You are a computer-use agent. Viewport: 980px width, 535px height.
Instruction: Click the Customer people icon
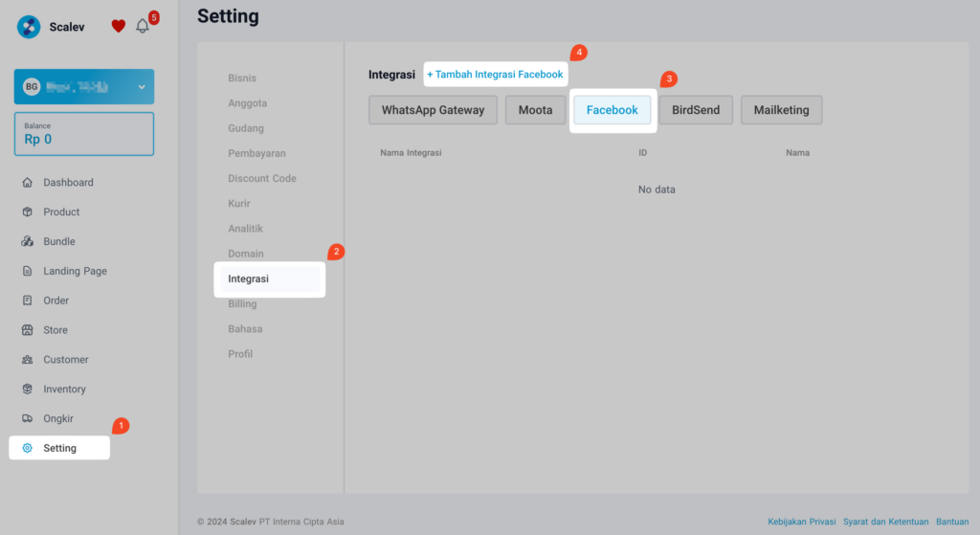pyautogui.click(x=27, y=359)
